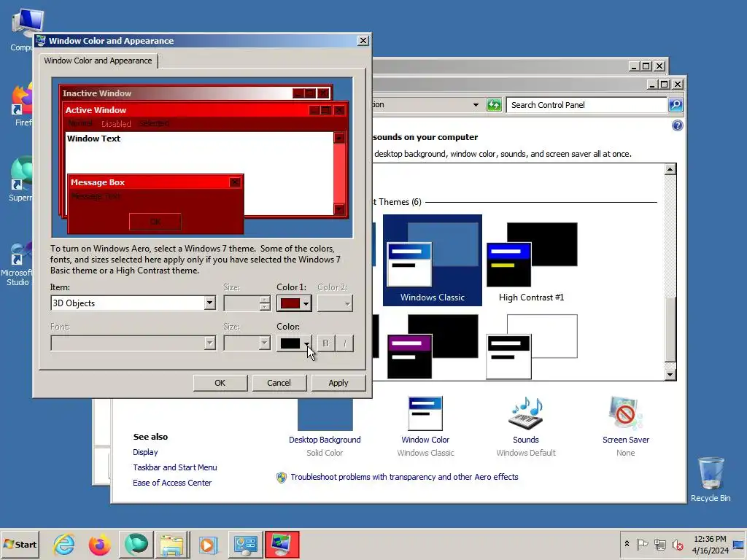This screenshot has height=560, width=747.
Task: Switch to Control Panel taskbar button
Action: click(x=246, y=544)
